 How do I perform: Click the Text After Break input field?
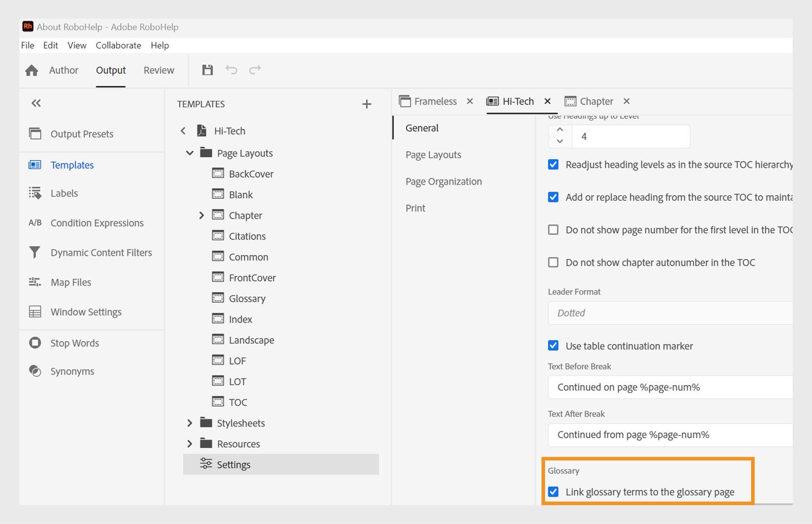click(x=670, y=435)
